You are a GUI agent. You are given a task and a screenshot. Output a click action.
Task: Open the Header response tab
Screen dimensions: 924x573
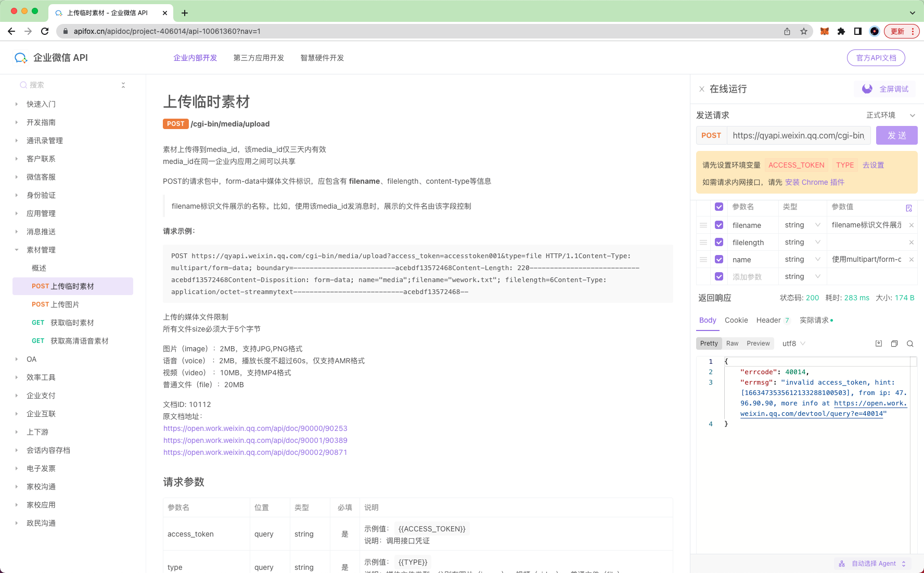point(773,320)
